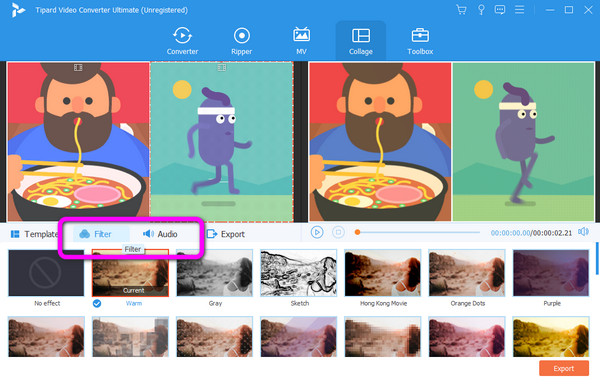Click the preview progress slider handle
Image resolution: width=600 pixels, height=388 pixels.
click(x=357, y=232)
